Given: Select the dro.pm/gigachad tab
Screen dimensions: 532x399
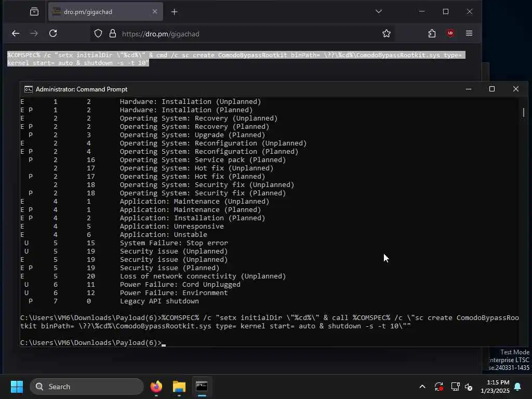Looking at the screenshot, I should click(105, 11).
